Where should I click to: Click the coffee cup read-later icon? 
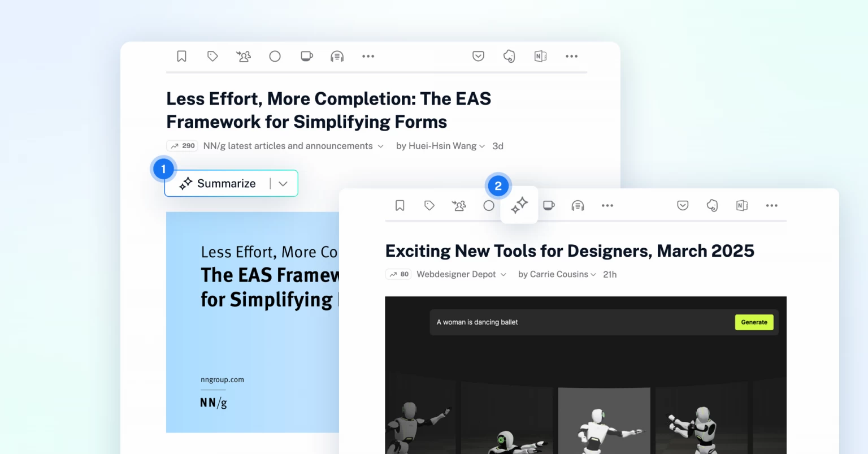click(306, 56)
